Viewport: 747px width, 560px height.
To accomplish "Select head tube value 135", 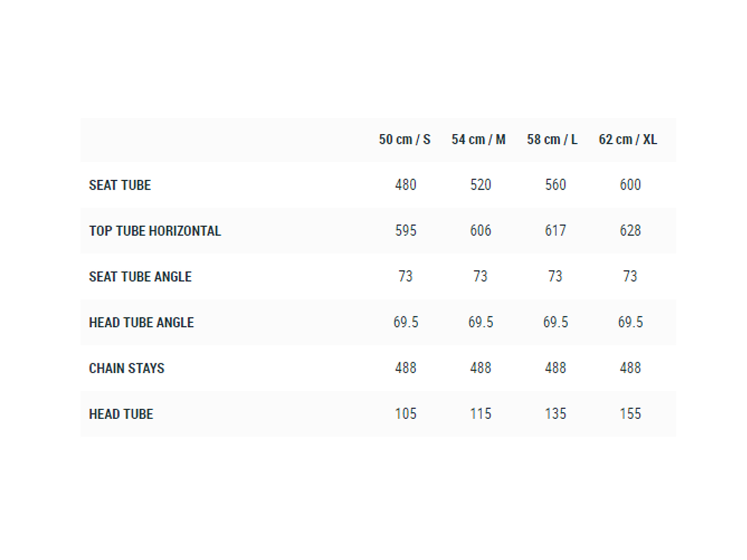I will 555,414.
